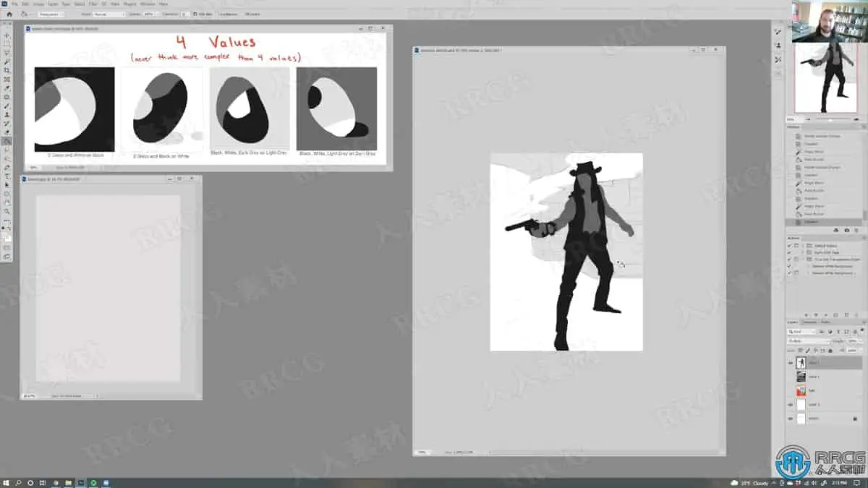This screenshot has width=868, height=488.
Task: Filter layers by pixel layers icon
Action: [x=822, y=331]
